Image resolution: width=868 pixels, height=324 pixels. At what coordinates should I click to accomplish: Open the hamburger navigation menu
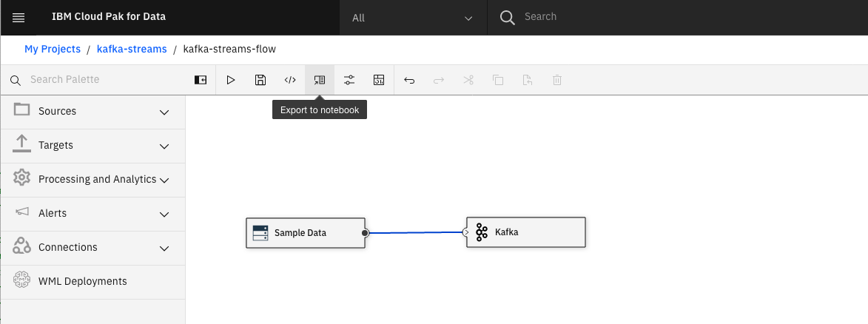pyautogui.click(x=18, y=18)
